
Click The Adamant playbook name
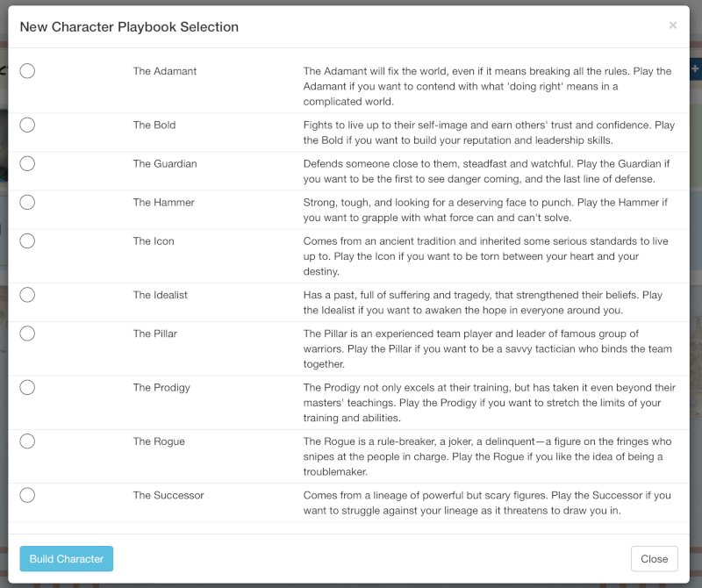(x=163, y=71)
